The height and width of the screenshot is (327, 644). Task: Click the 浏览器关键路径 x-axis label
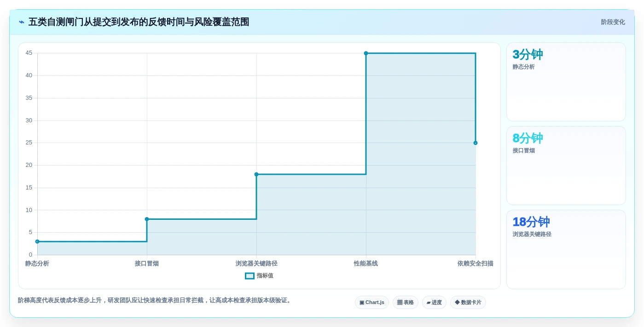[256, 264]
